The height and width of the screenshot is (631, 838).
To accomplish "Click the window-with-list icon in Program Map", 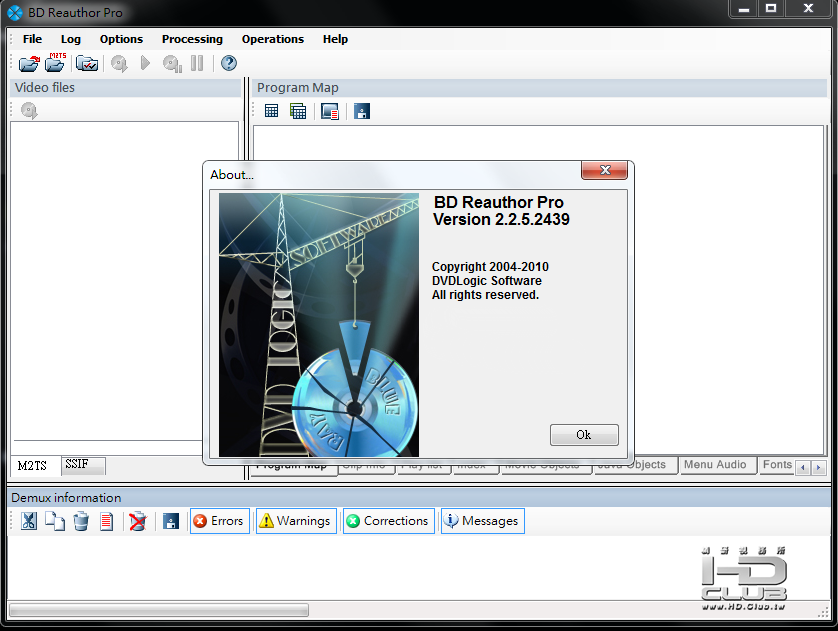I will click(330, 111).
